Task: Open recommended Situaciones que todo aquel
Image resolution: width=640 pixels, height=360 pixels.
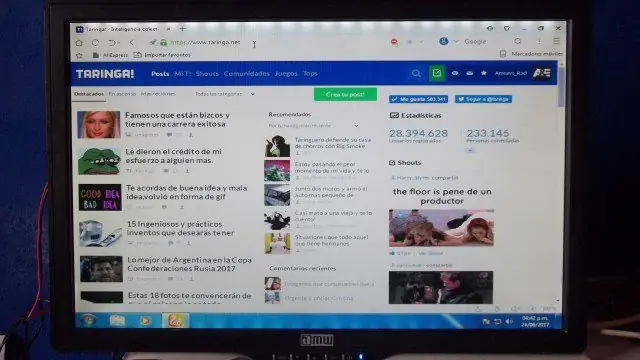Action: point(331,240)
